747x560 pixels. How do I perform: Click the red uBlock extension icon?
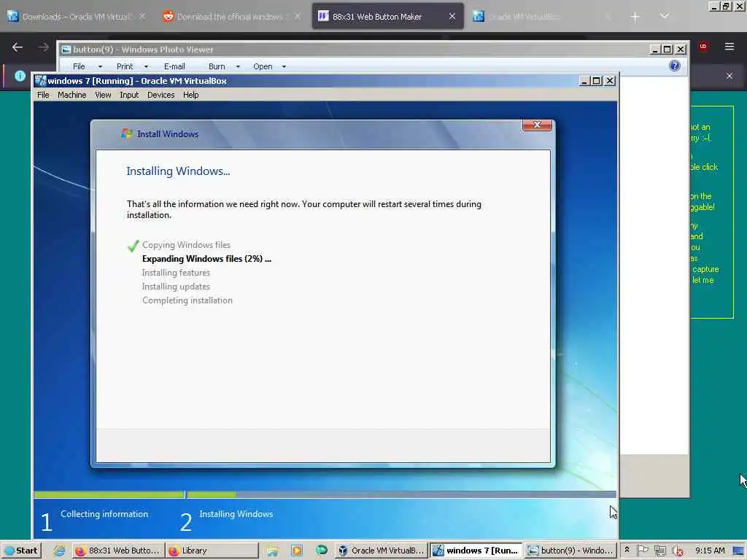(x=703, y=46)
